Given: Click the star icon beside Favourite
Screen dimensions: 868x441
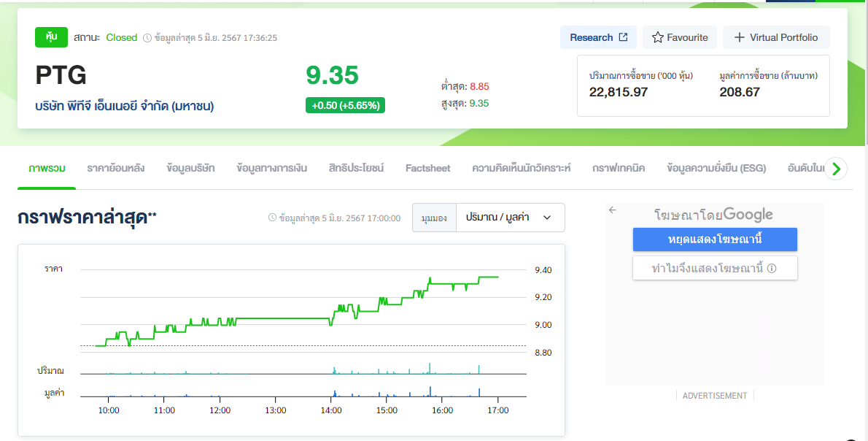Looking at the screenshot, I should coord(658,37).
